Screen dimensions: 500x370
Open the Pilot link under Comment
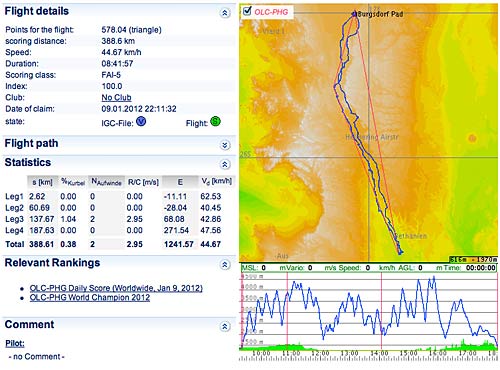pos(15,343)
